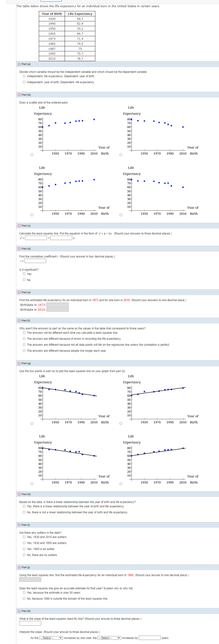Collapse the Part (c) section
Image resolution: width=219 pixels, height=644 pixels.
(x=19, y=226)
